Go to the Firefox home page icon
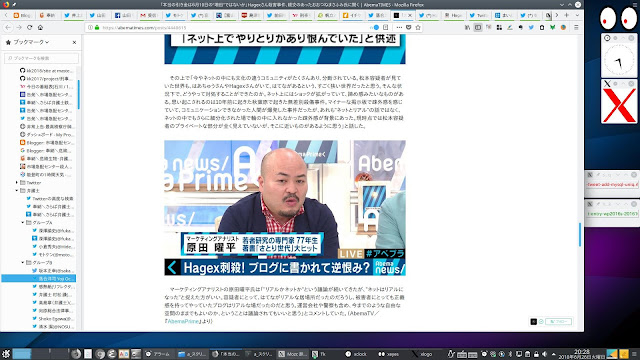 [x=40, y=27]
